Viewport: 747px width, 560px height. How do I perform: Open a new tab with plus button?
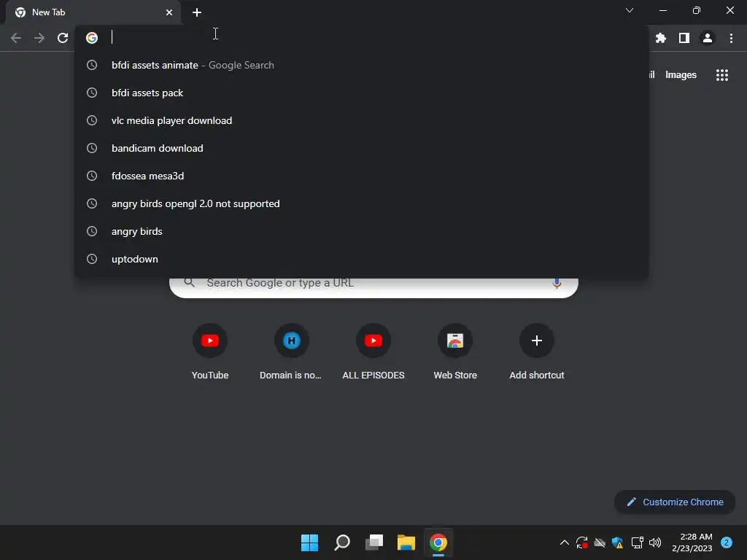pos(197,12)
